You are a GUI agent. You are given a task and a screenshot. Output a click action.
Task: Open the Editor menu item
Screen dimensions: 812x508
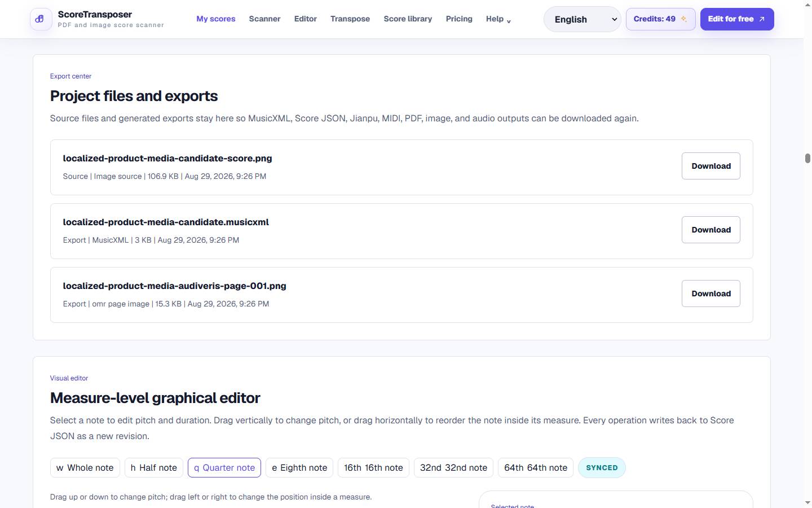(305, 19)
